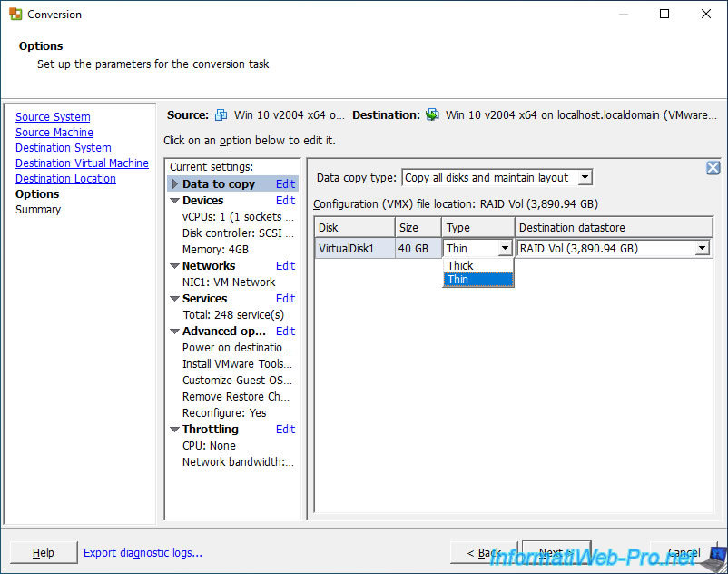The height and width of the screenshot is (574, 728).
Task: Select Thick from the Type list
Action: 478,265
